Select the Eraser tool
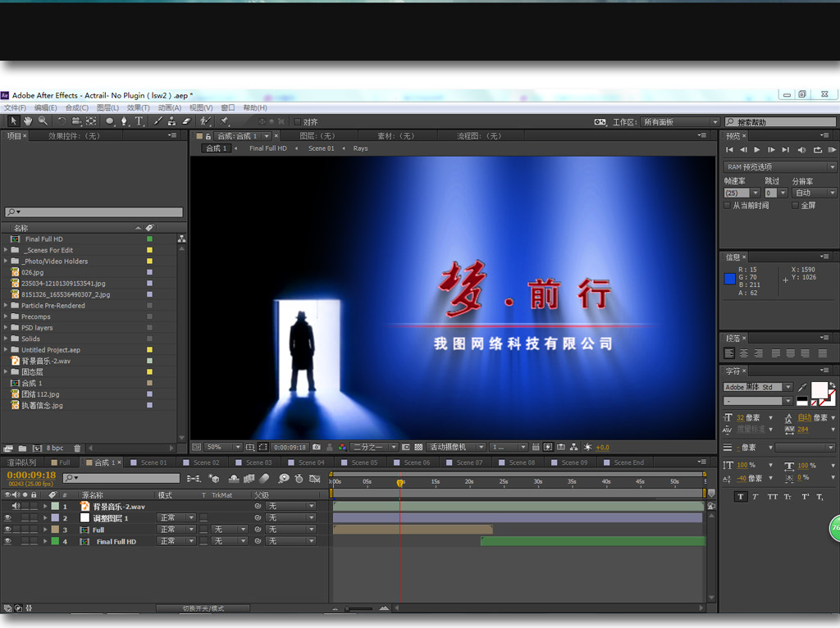The width and height of the screenshot is (840, 628). click(x=185, y=121)
